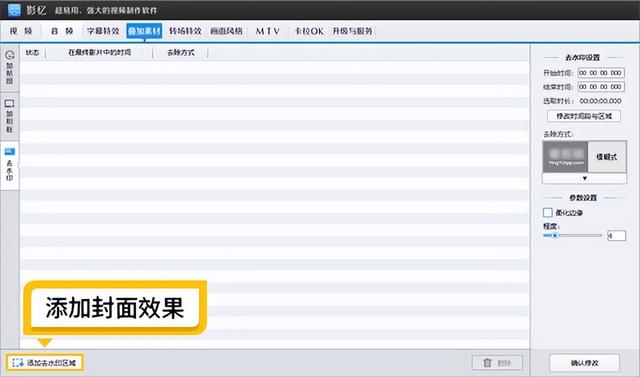Click the 截取时长 value 00:00:00.000
This screenshot has height=377, width=640.
[x=600, y=101]
